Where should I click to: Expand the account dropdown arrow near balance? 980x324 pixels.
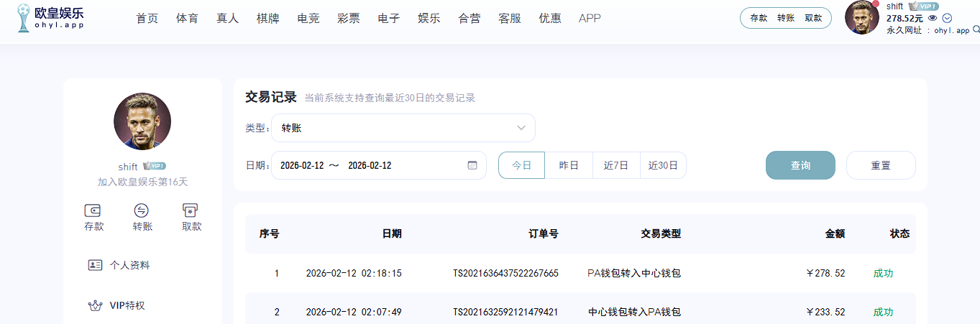coord(947,18)
